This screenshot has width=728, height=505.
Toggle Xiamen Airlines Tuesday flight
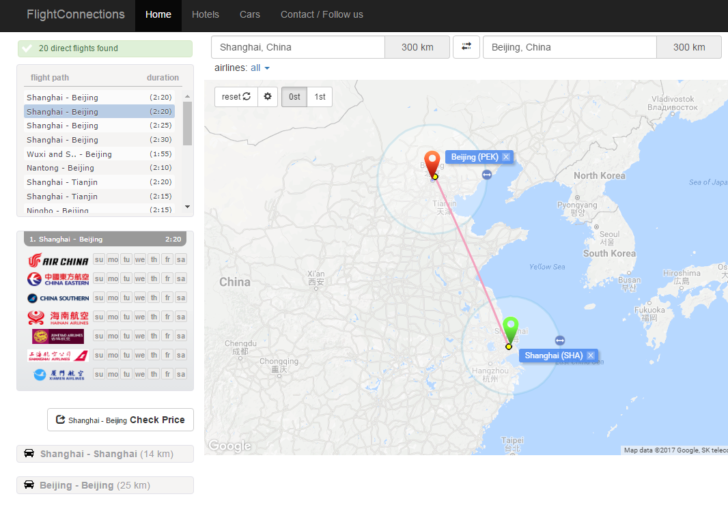126,374
